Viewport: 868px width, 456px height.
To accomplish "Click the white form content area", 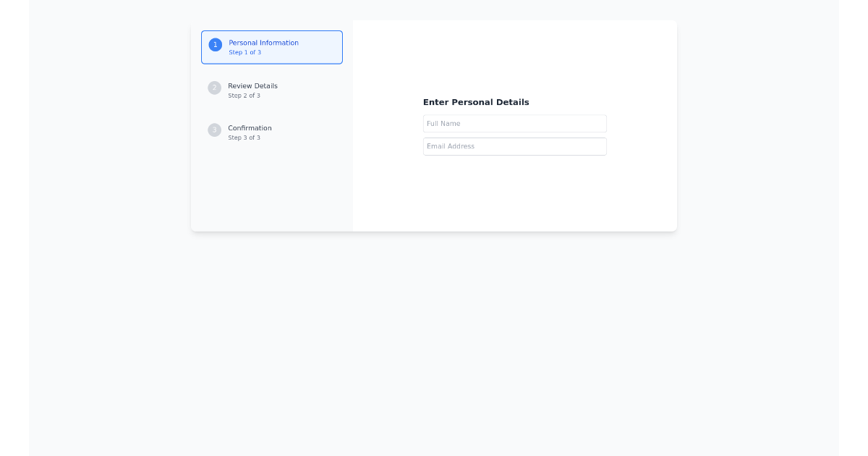I will 514,195.
